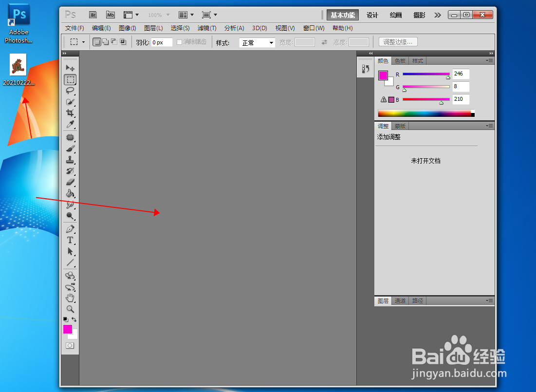Open the 样式 dropdown showing 正常

coord(257,42)
